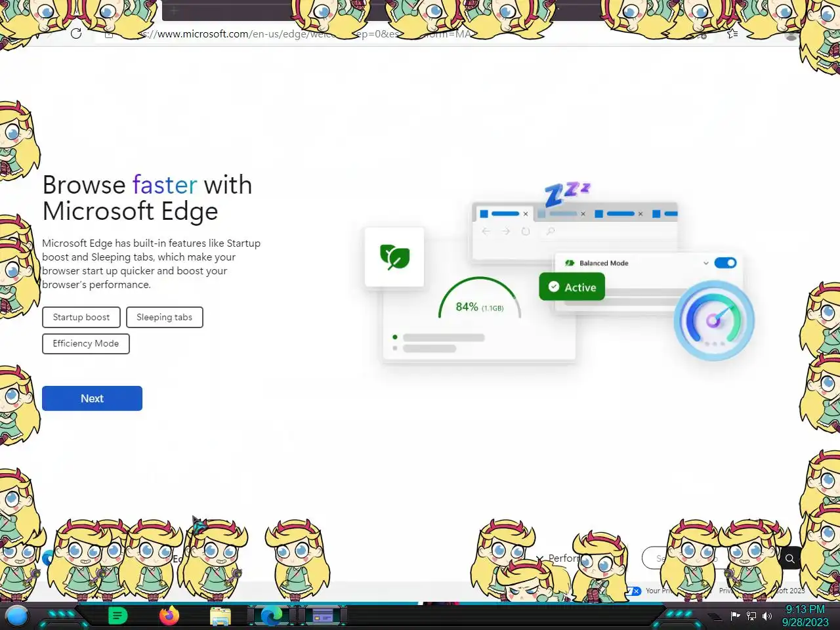Open the favorites star icon in toolbar
Viewport: 840px width, 630px height.
(x=732, y=33)
